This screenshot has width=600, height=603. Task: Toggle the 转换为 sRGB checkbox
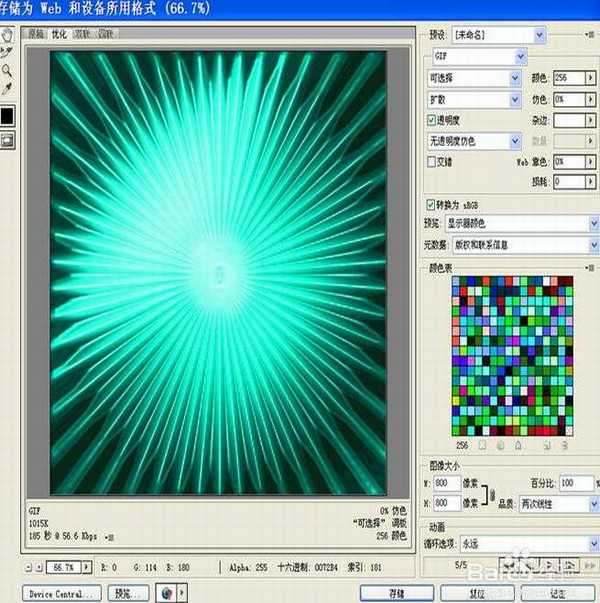(x=432, y=204)
